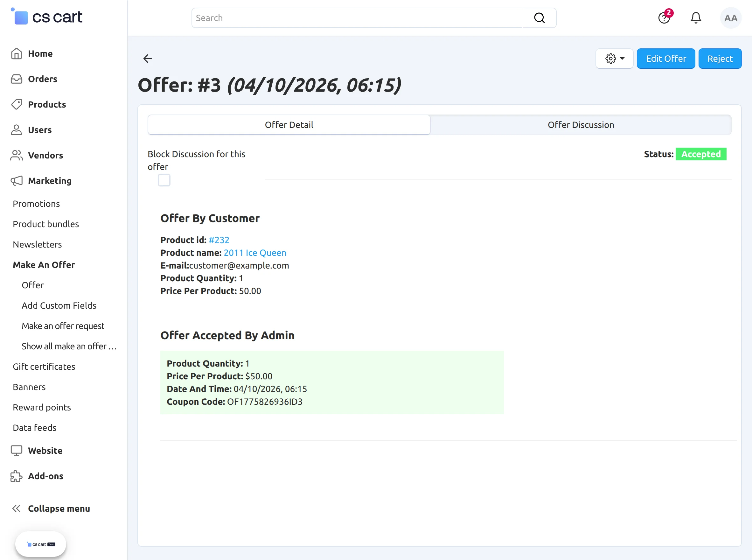The width and height of the screenshot is (752, 560).
Task: Click the cs cart Demo badge
Action: coord(41,544)
